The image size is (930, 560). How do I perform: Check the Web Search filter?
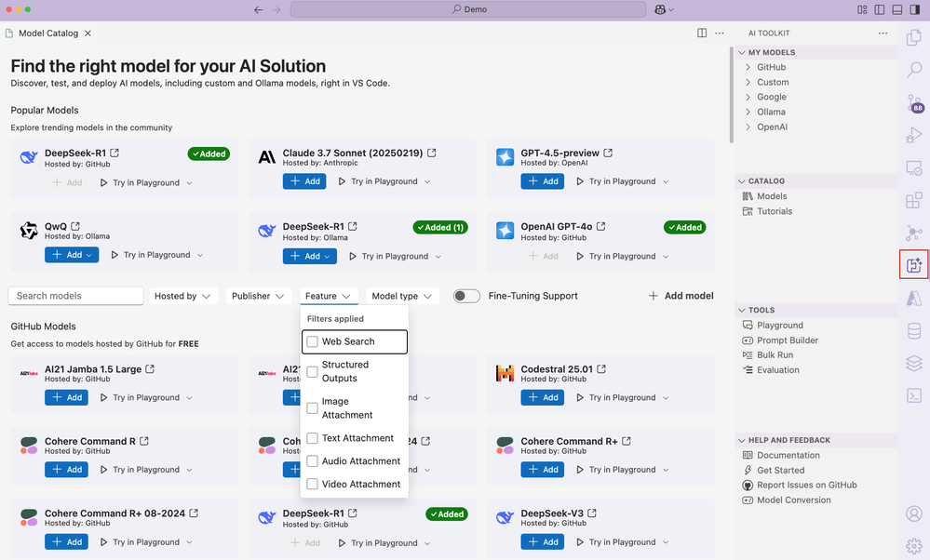click(313, 342)
